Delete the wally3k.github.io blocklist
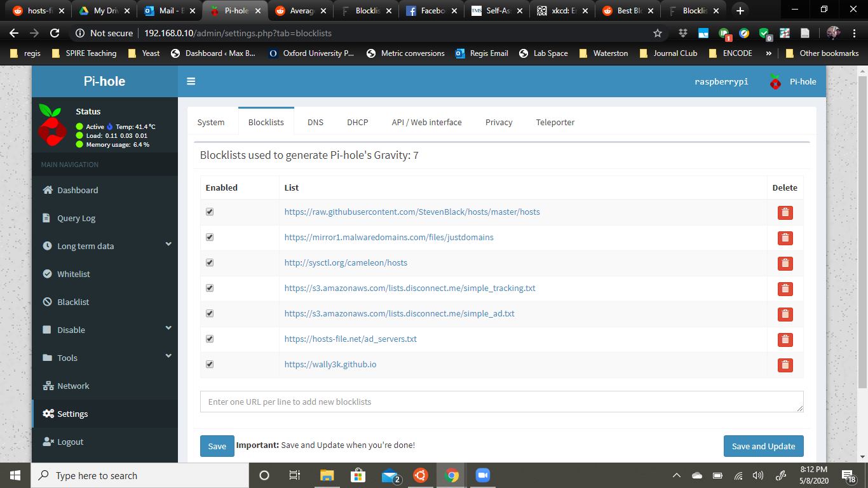The width and height of the screenshot is (868, 488). [x=785, y=365]
